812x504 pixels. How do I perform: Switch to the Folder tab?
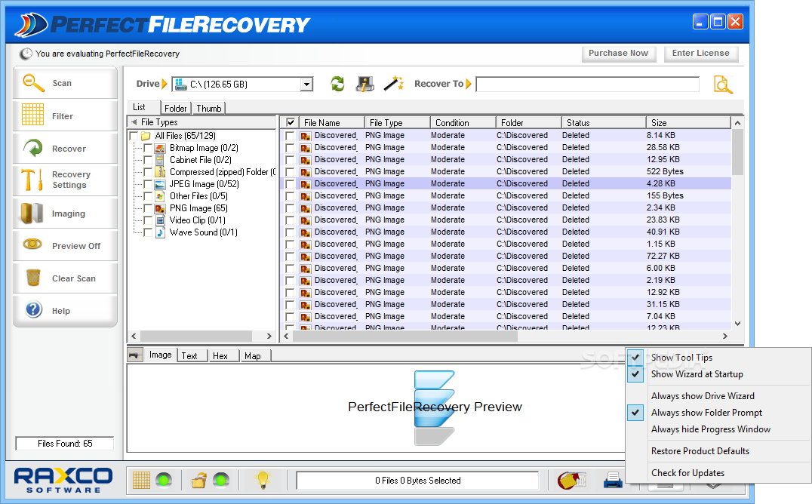[x=176, y=108]
